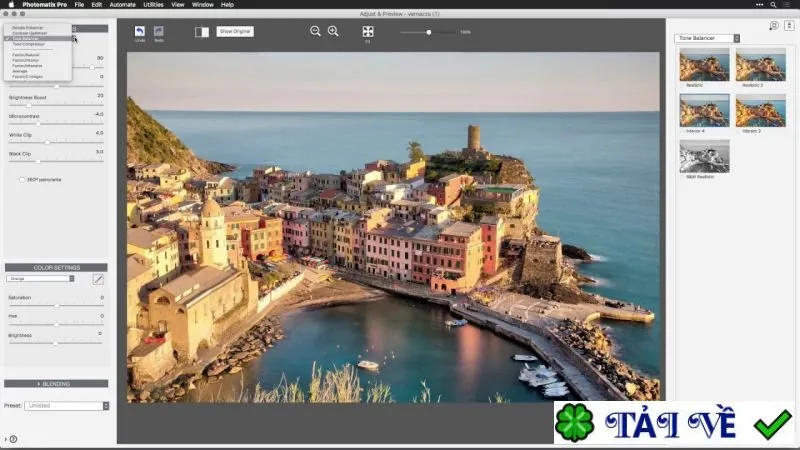Click the Fit to window icon
Screen dimensions: 800x450
[x=368, y=32]
